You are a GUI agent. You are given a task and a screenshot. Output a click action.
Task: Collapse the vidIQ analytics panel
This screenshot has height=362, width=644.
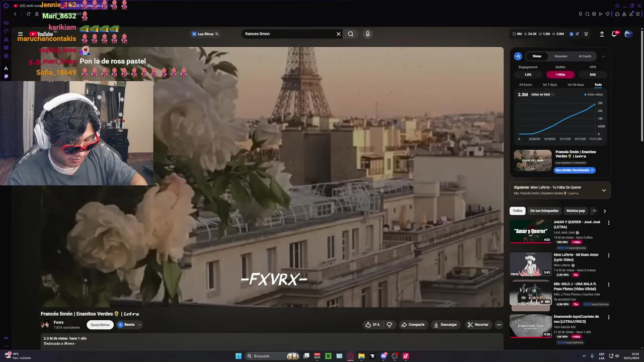point(603,56)
